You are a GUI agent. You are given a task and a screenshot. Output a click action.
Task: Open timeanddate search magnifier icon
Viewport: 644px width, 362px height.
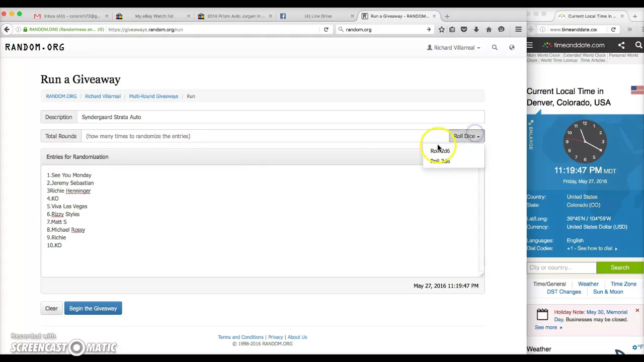coord(638,45)
